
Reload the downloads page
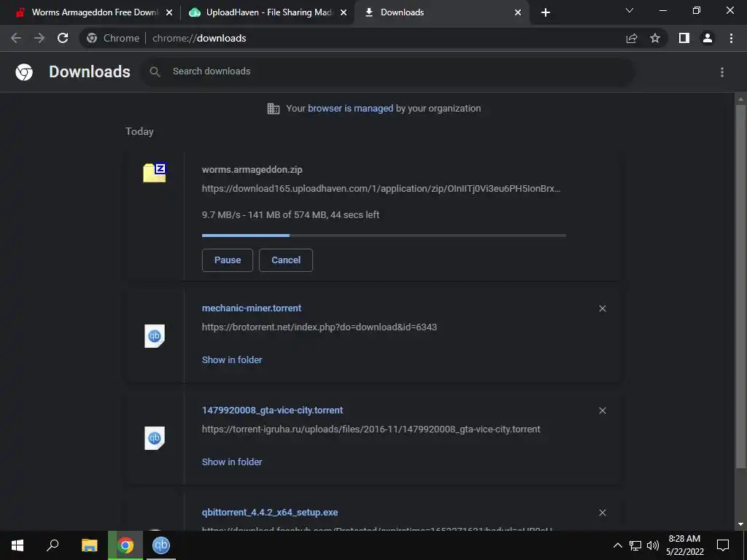(63, 38)
